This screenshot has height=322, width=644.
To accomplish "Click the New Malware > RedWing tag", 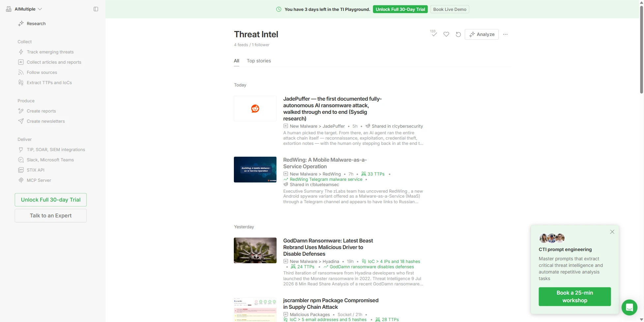I will point(315,174).
